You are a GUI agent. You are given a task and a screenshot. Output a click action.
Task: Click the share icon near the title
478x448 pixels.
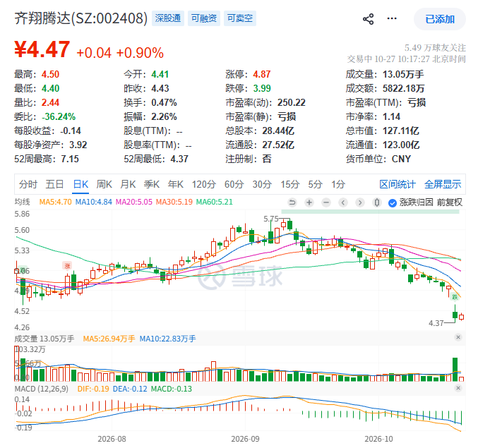[369, 19]
